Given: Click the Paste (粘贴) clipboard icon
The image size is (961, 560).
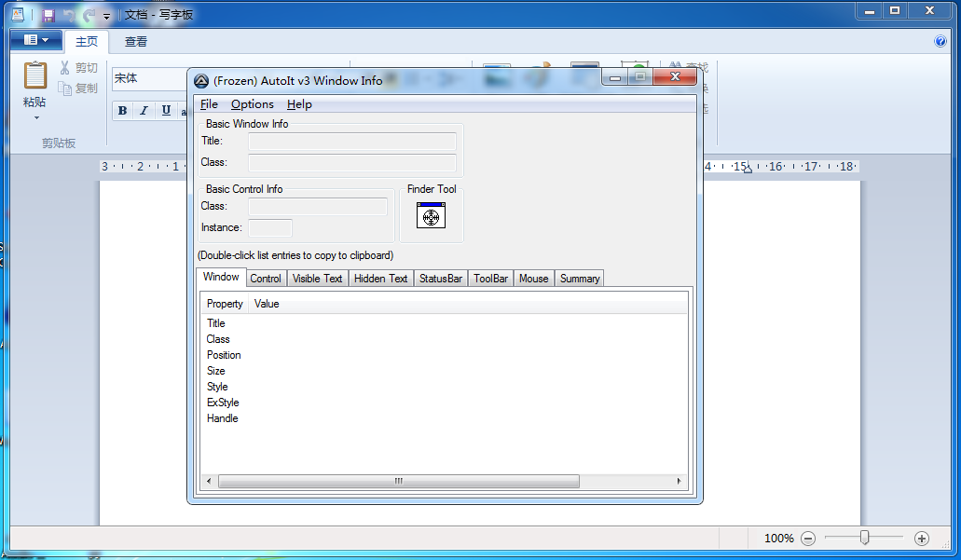Looking at the screenshot, I should [x=34, y=76].
